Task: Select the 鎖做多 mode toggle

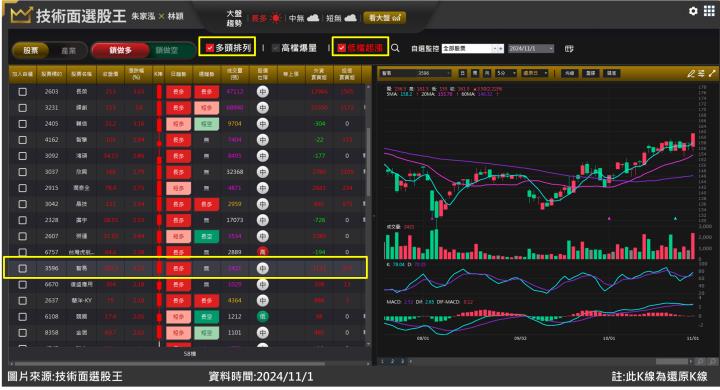Action: [x=120, y=51]
